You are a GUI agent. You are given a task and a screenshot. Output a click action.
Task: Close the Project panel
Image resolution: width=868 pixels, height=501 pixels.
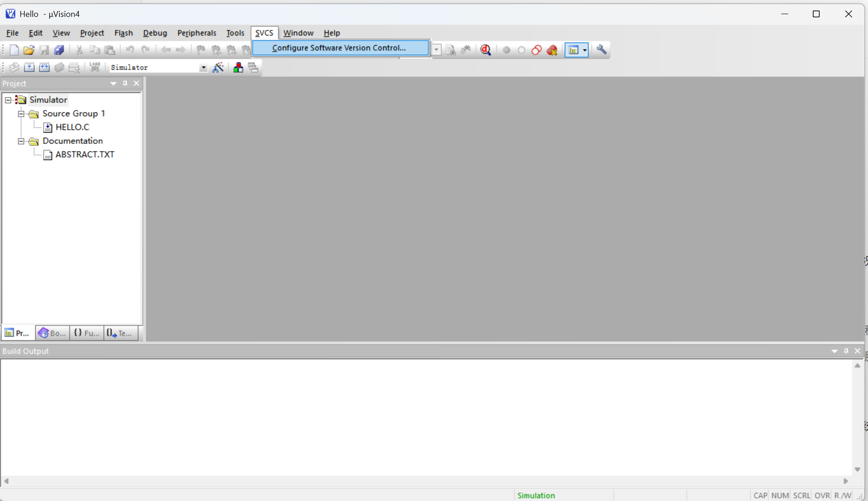[136, 83]
